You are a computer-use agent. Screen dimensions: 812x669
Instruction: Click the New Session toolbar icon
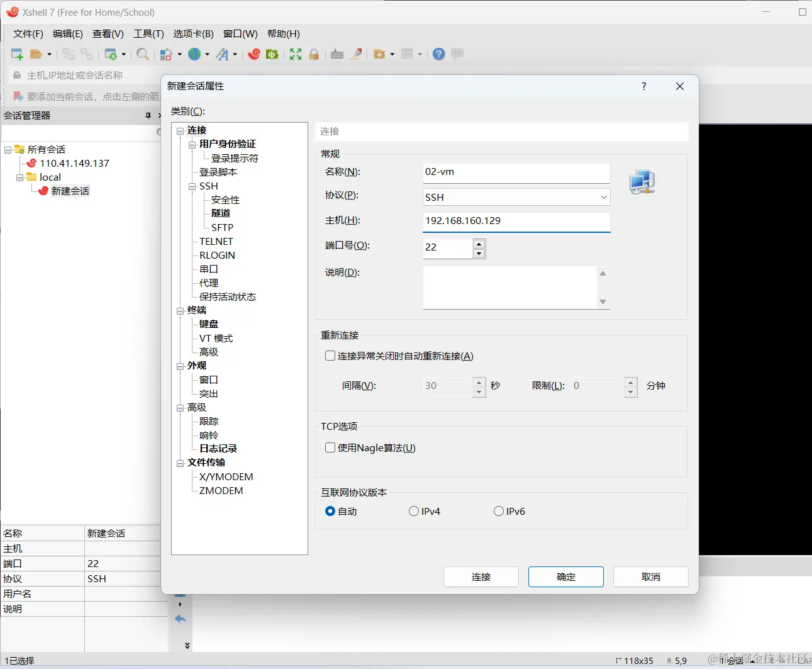tap(18, 55)
